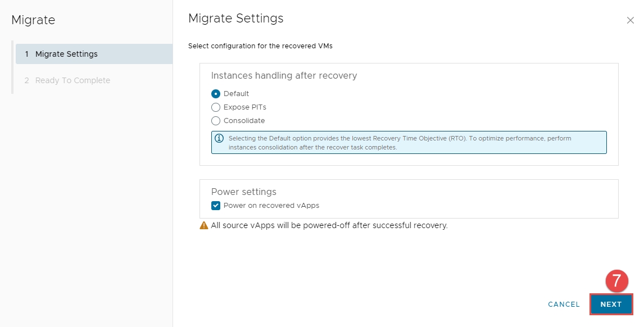Close the Migrate dialog with the X
The height and width of the screenshot is (327, 644).
(x=630, y=20)
